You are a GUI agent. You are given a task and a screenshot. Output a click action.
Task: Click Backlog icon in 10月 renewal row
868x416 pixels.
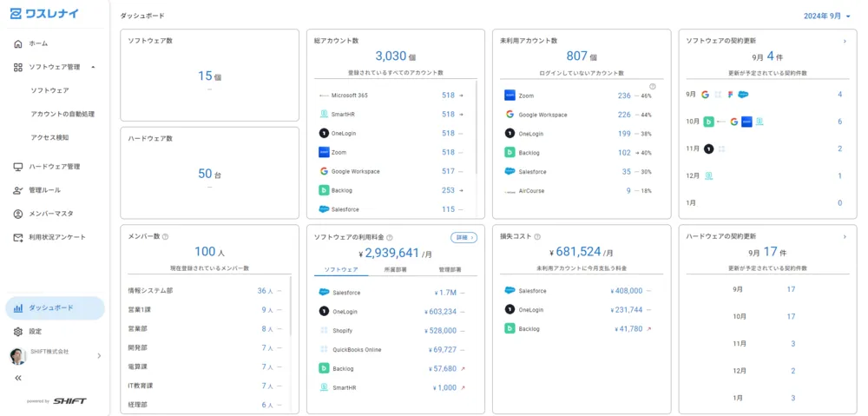[708, 122]
